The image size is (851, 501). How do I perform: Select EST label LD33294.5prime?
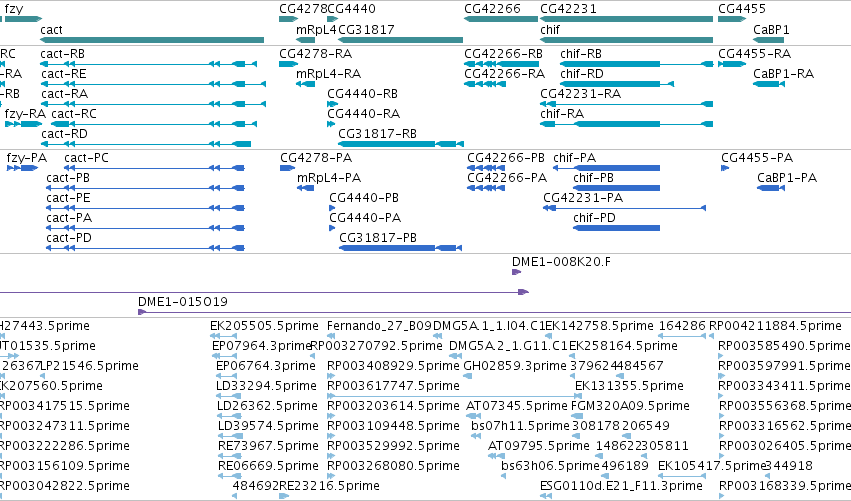266,386
